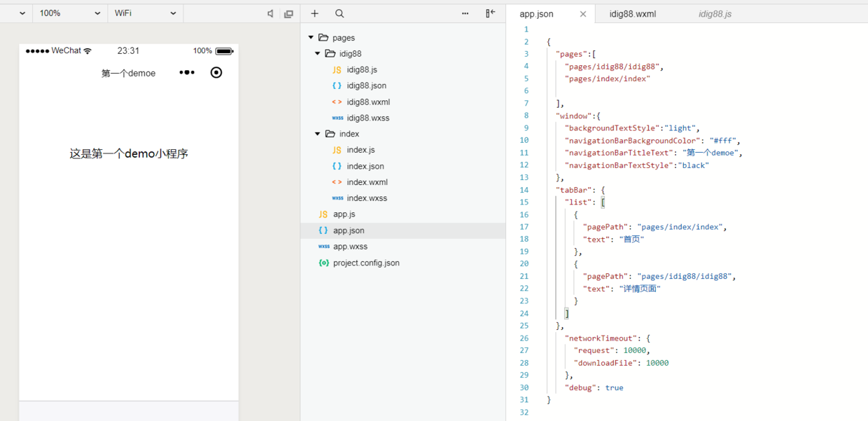Tap the circular close button in mini program navbar
868x421 pixels.
[x=216, y=72]
